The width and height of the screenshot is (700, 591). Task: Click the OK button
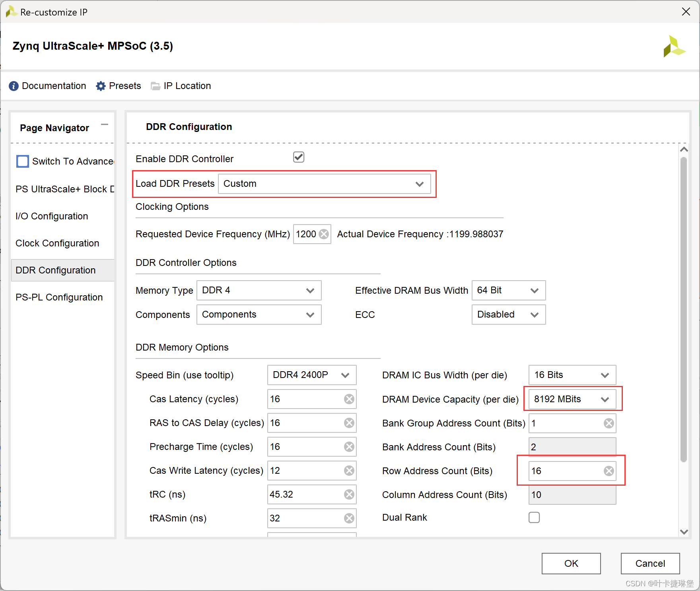pos(571,564)
